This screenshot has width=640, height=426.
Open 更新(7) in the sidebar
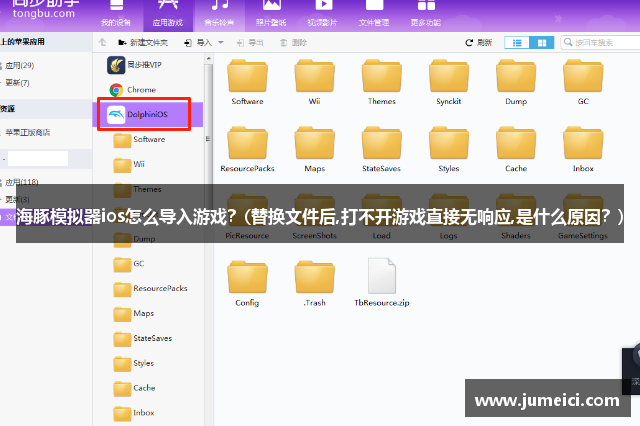click(x=17, y=83)
